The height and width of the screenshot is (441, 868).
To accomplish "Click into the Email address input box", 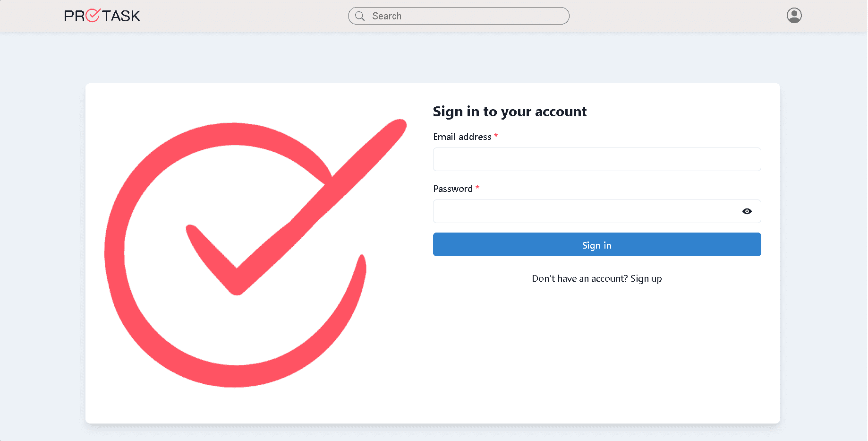I will pos(596,159).
